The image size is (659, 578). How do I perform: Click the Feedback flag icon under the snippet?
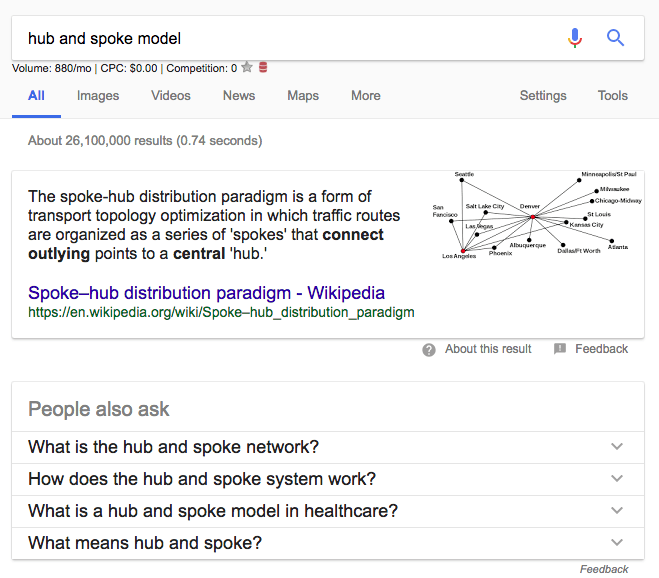[x=560, y=349]
